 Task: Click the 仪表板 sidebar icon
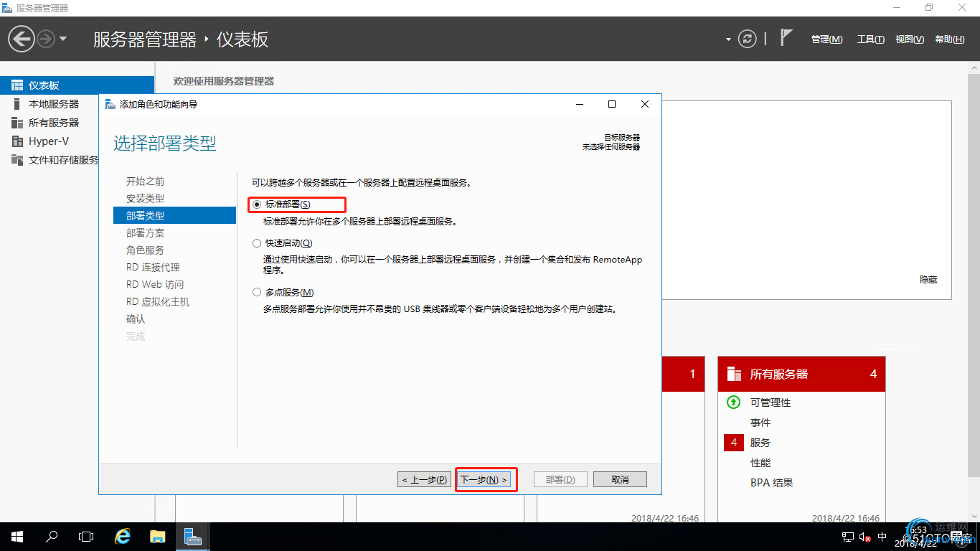17,85
